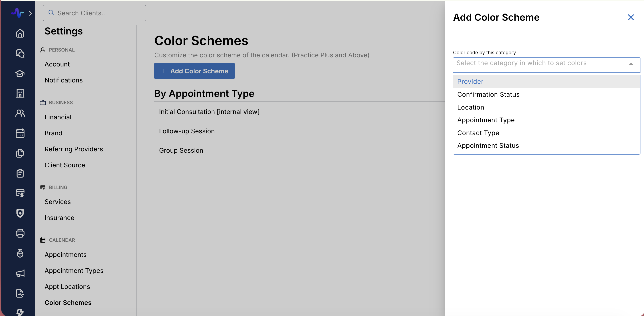Open the printer sidebar icon
The image size is (644, 316).
point(20,233)
